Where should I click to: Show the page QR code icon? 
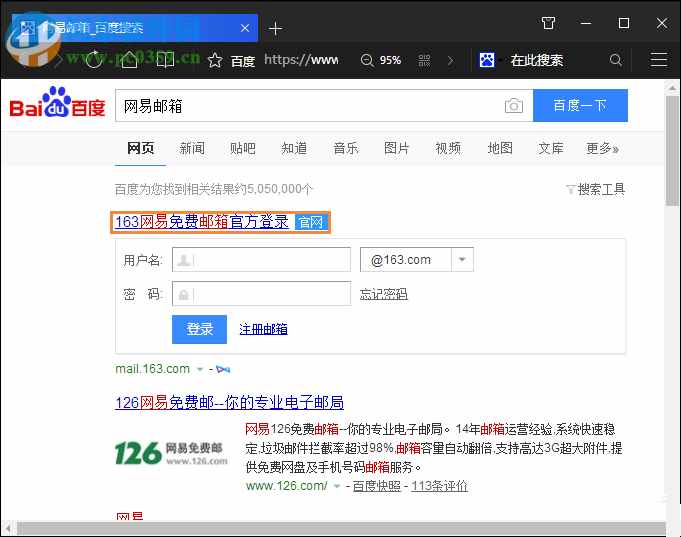[x=424, y=60]
